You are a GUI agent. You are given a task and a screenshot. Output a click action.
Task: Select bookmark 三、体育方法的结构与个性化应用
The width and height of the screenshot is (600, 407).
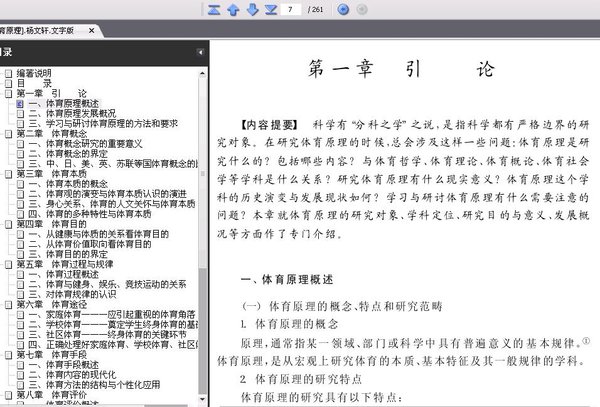[x=95, y=385]
